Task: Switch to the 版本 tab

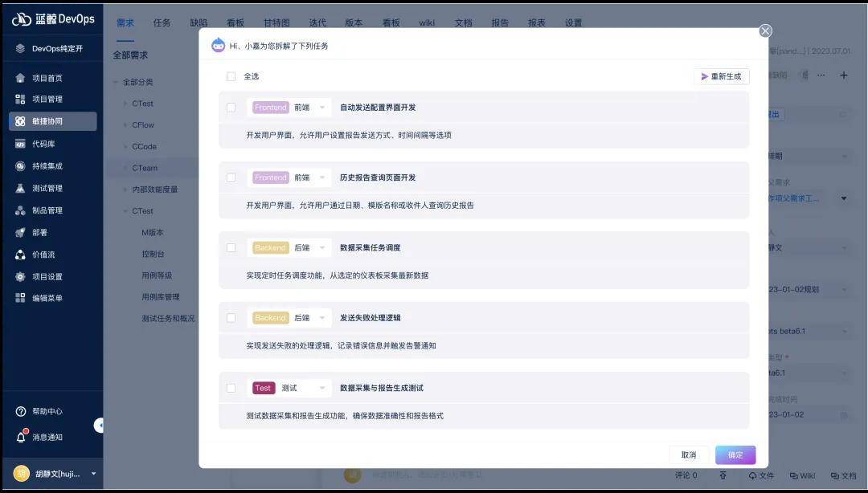Action: click(354, 22)
